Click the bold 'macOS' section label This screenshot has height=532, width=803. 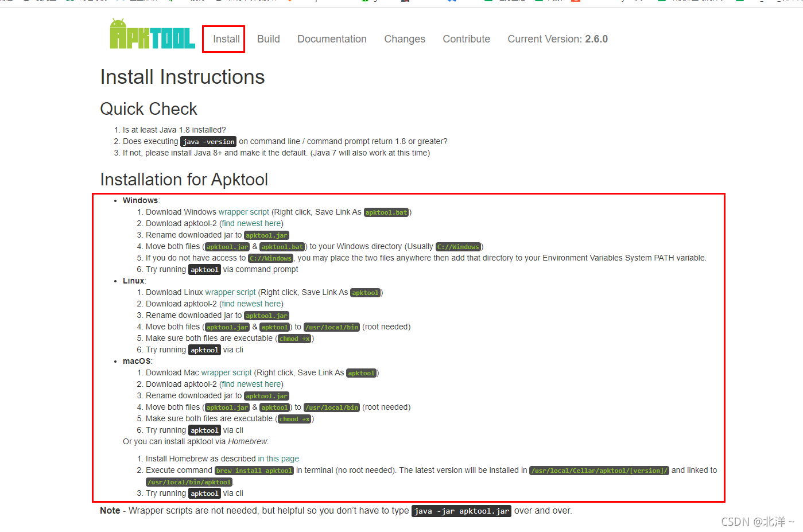click(x=137, y=361)
